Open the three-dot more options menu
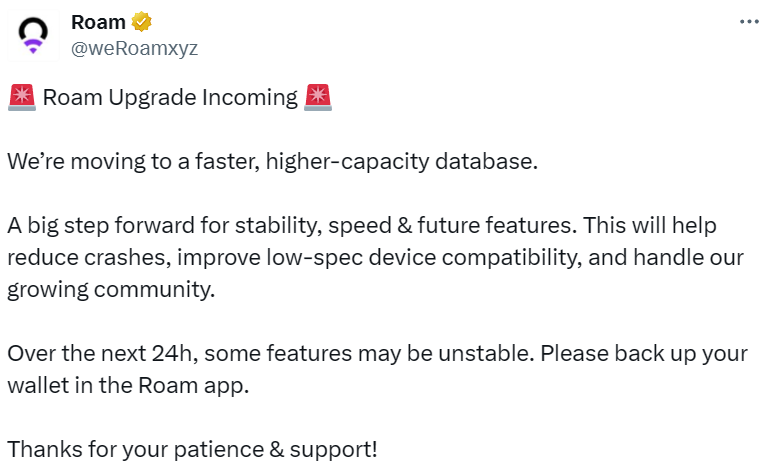766x466 pixels. click(748, 22)
